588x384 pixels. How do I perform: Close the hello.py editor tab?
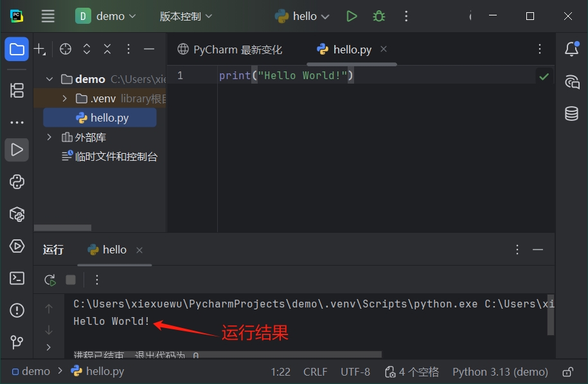pos(383,49)
